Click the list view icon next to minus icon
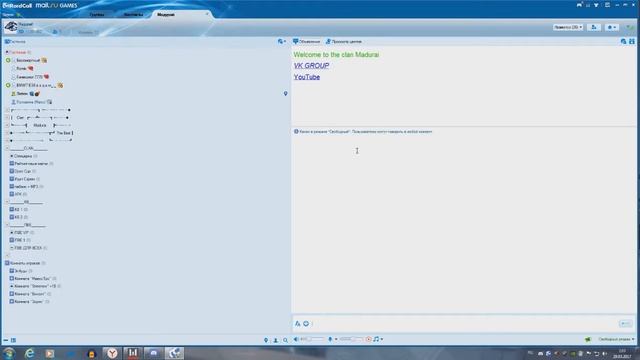This screenshot has height=360, width=640. tap(13, 340)
